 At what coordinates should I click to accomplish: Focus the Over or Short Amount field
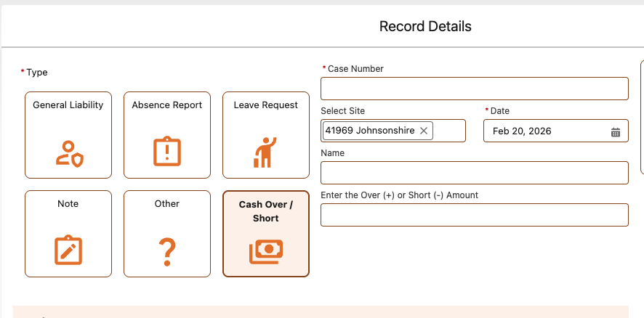point(474,215)
